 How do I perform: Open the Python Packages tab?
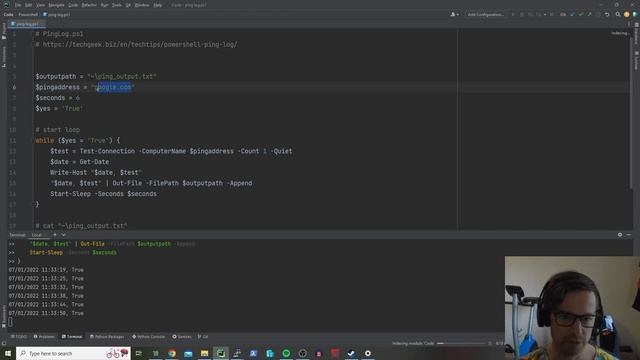coord(107,337)
